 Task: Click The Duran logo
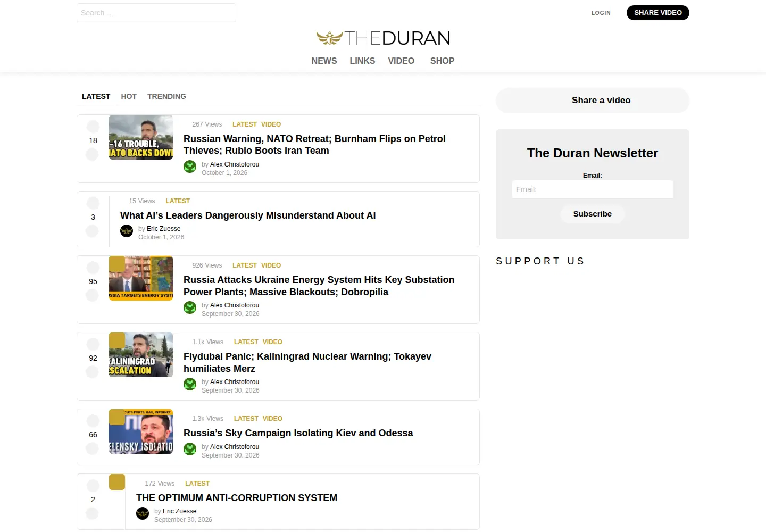pos(383,38)
